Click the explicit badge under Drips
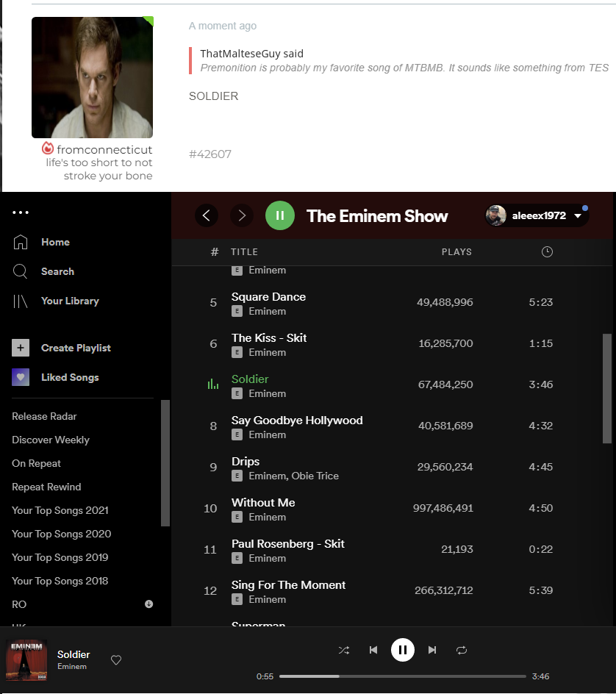The image size is (616, 694). click(237, 476)
